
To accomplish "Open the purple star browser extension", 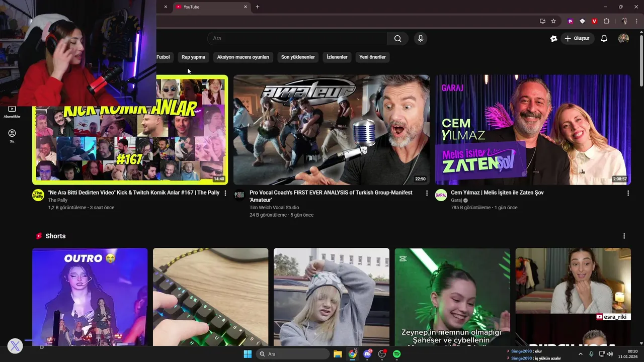I will click(570, 21).
